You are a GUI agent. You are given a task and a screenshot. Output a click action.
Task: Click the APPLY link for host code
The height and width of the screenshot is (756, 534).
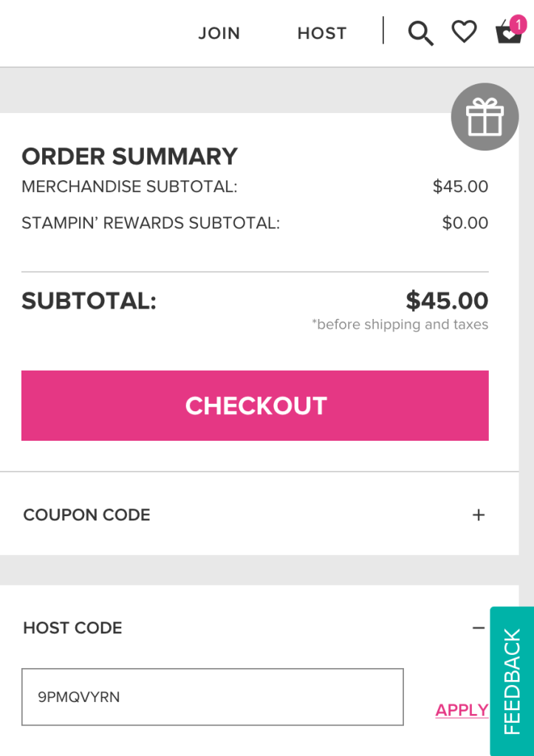point(462,710)
